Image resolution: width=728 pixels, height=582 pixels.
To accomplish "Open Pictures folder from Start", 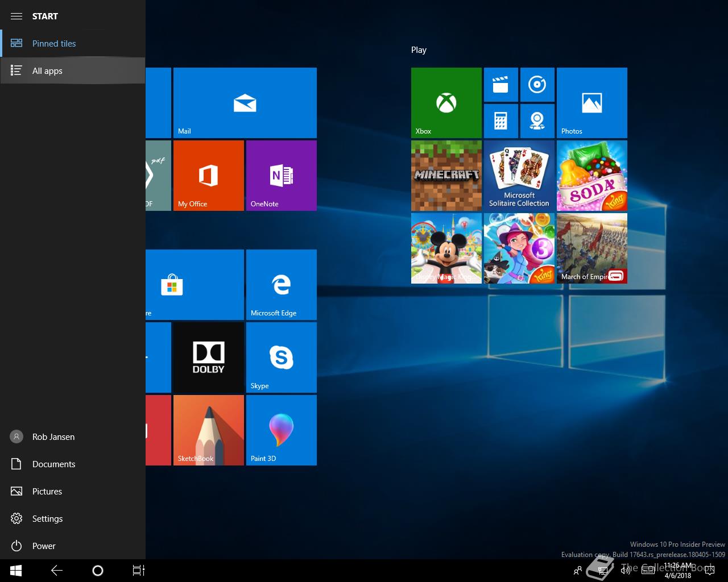I will pos(73,491).
